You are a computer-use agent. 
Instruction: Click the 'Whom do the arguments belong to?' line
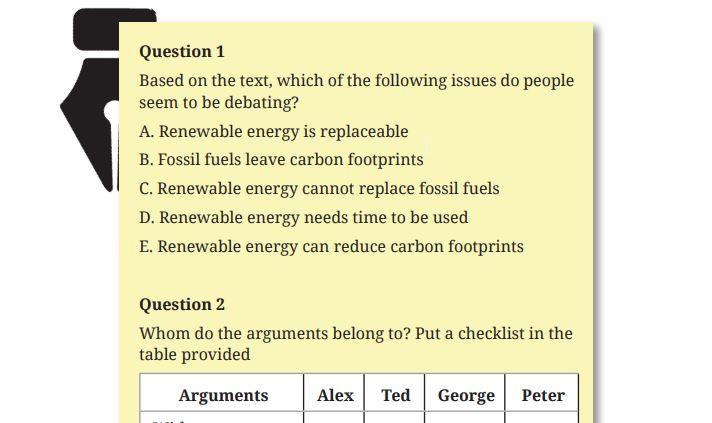(355, 333)
